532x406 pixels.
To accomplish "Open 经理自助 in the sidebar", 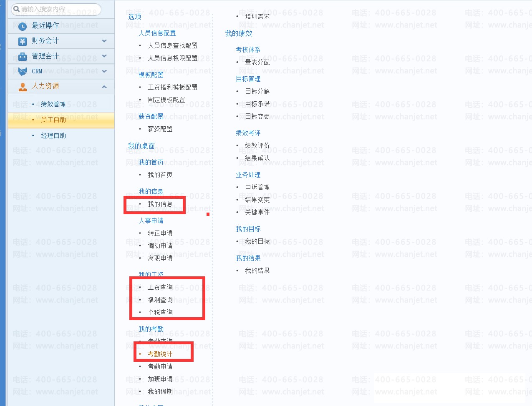I will [53, 135].
